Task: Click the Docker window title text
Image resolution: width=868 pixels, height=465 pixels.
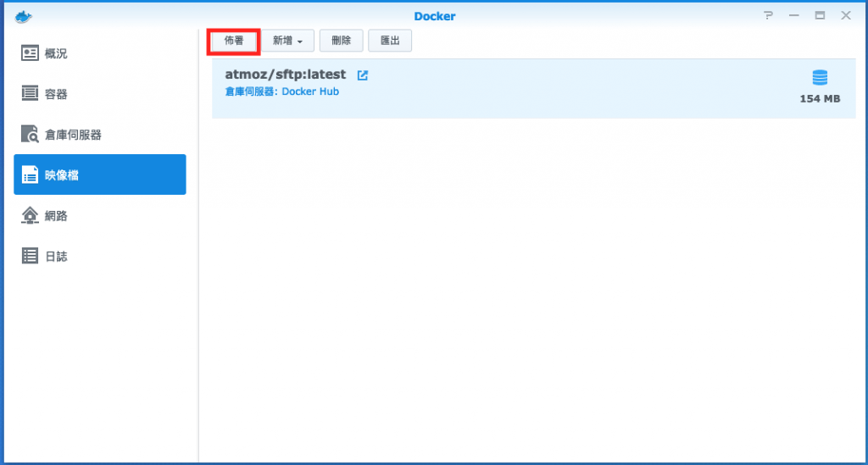Action: click(x=435, y=17)
